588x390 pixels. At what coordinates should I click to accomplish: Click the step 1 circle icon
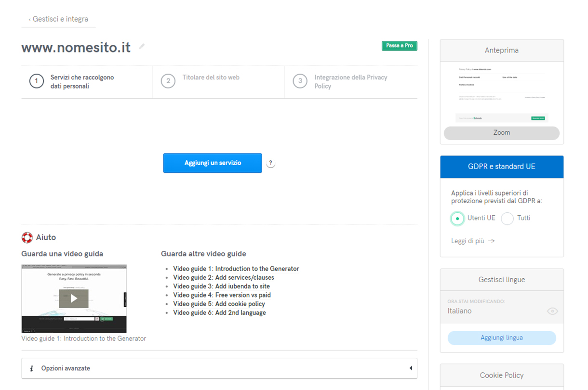37,81
